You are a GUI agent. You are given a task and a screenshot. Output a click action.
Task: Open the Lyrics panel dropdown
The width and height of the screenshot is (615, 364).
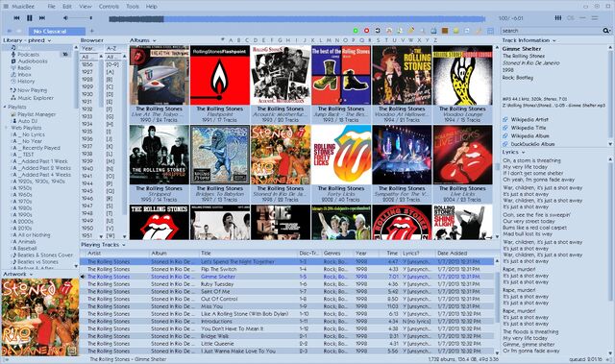(513, 152)
